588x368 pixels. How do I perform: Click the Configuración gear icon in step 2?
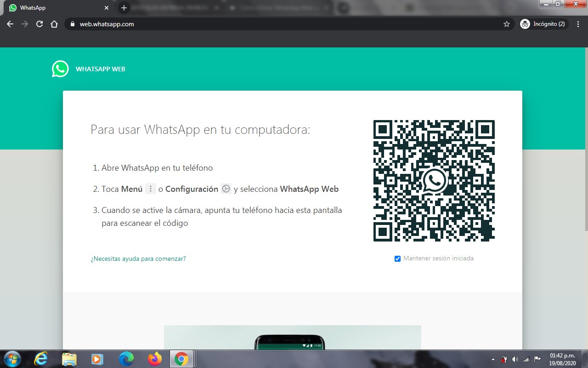click(226, 189)
